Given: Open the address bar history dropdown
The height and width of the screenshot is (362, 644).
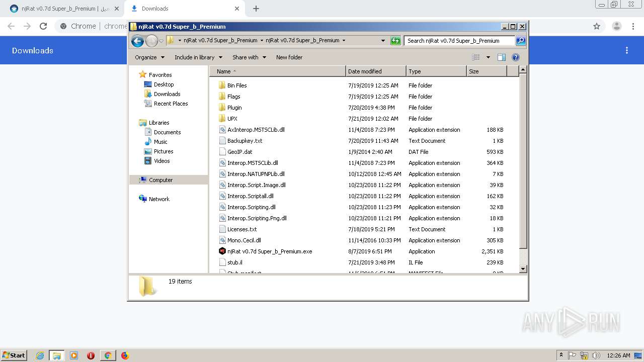Looking at the screenshot, I should point(383,41).
